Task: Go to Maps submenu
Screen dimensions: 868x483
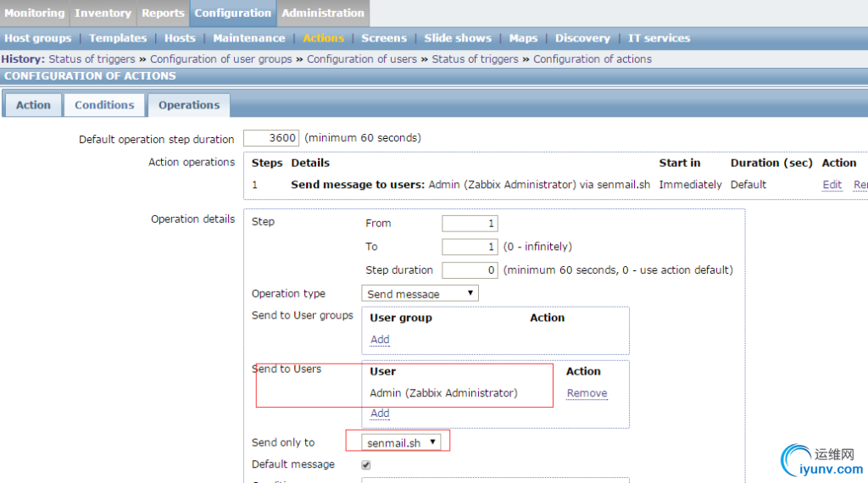Action: coord(523,38)
